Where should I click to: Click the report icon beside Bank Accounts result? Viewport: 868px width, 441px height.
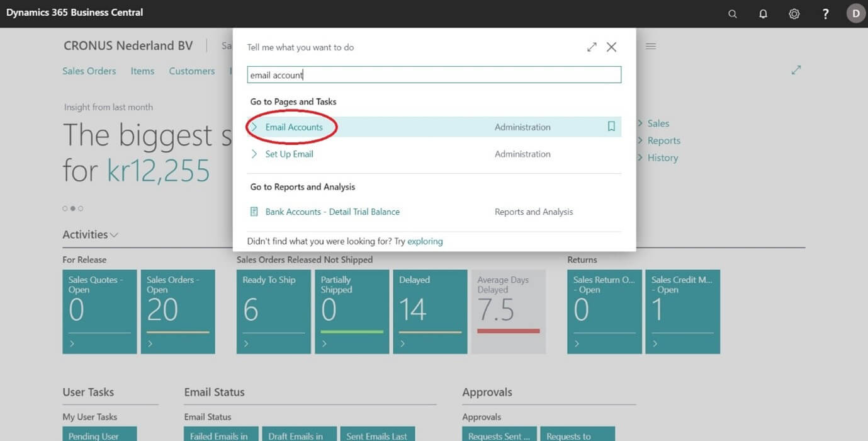tap(254, 212)
